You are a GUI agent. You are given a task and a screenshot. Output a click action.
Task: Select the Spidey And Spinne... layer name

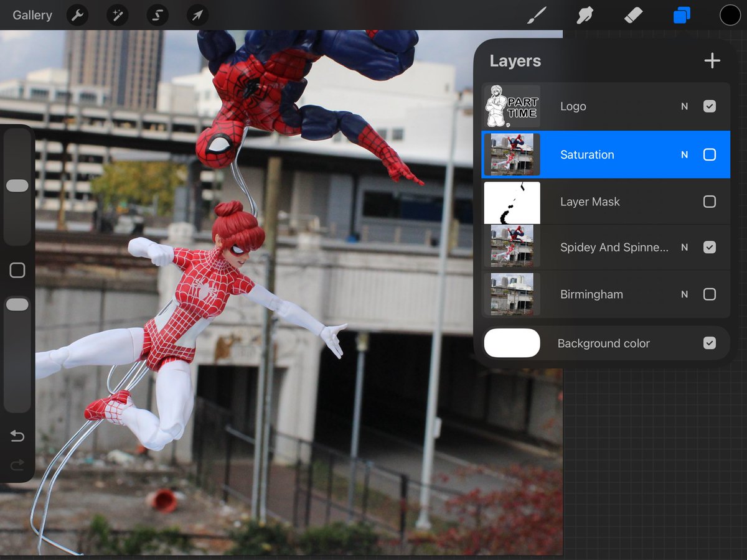614,247
